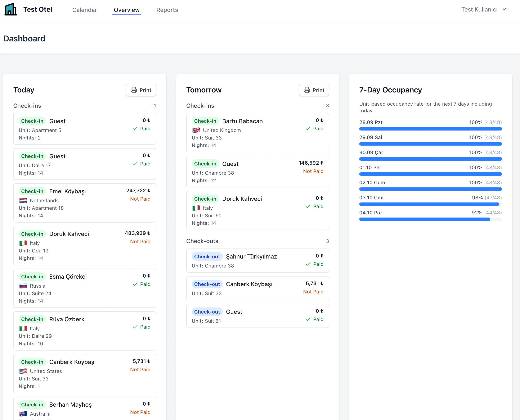Open Emel Köybaşı check-in card

tap(85, 203)
